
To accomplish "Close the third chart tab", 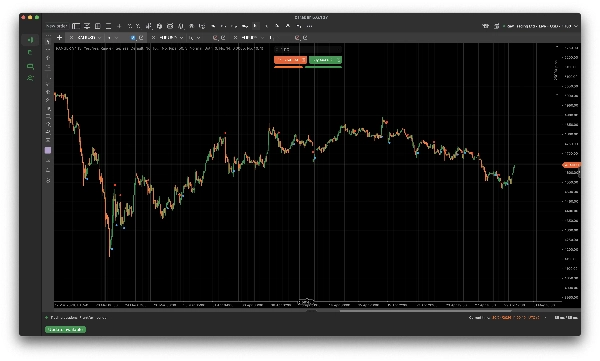I will [235, 38].
